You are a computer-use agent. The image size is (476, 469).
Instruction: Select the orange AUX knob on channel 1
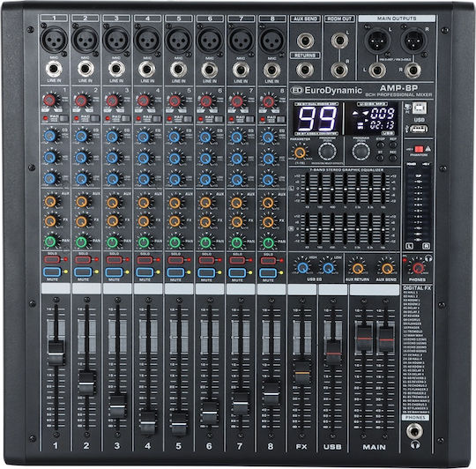pos(50,201)
